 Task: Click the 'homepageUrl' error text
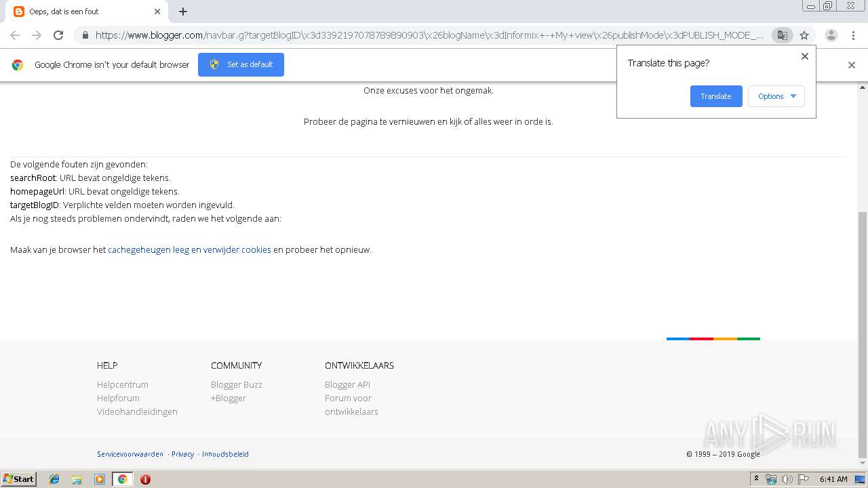[37, 192]
